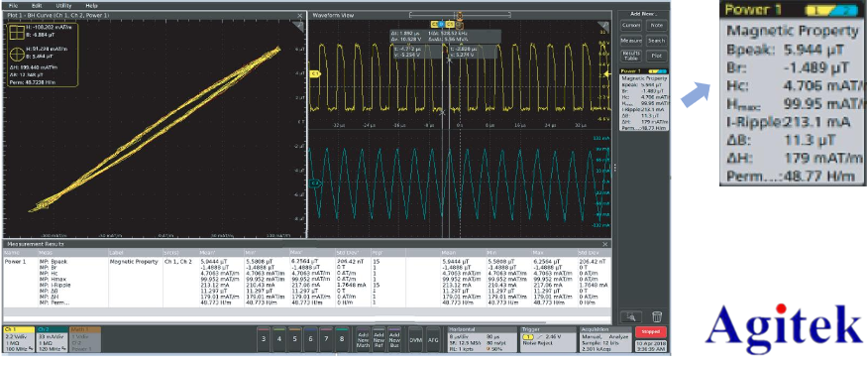Click the Add New Ref button
This screenshot has width=868, height=365.
379,339
